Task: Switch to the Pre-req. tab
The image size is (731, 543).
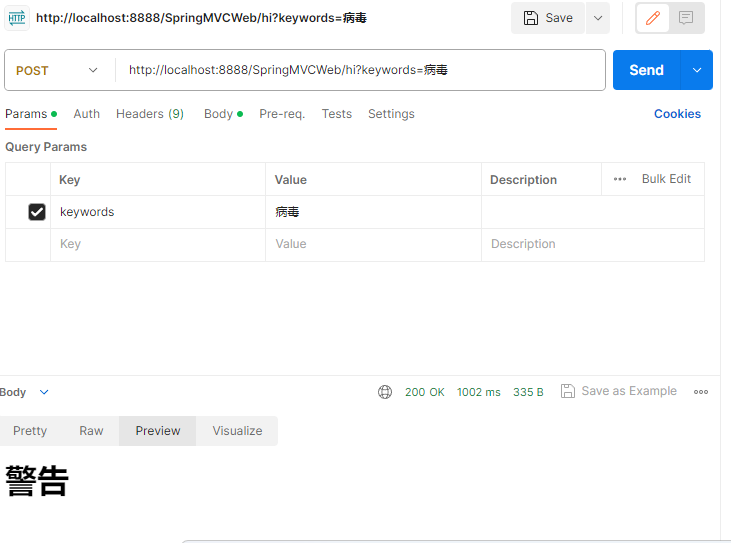Action: click(x=282, y=114)
